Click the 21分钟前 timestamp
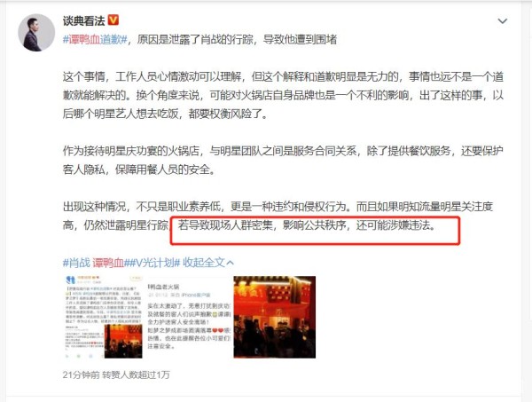The image size is (532, 402). 81,374
